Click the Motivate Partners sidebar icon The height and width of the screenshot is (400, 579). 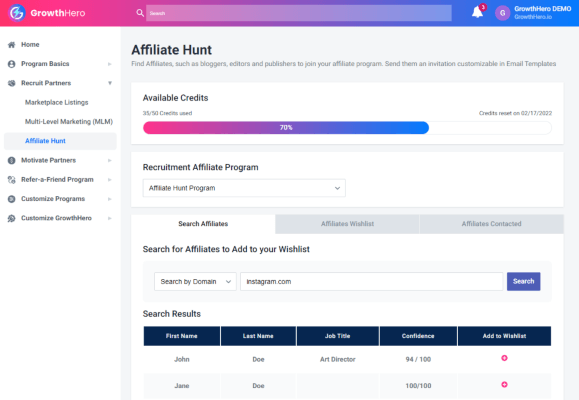pyautogui.click(x=11, y=160)
